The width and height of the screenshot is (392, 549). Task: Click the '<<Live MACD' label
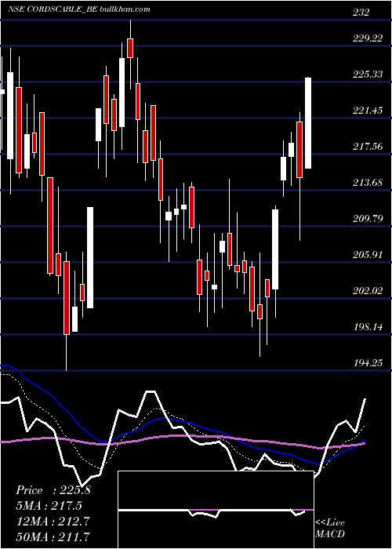(x=330, y=528)
